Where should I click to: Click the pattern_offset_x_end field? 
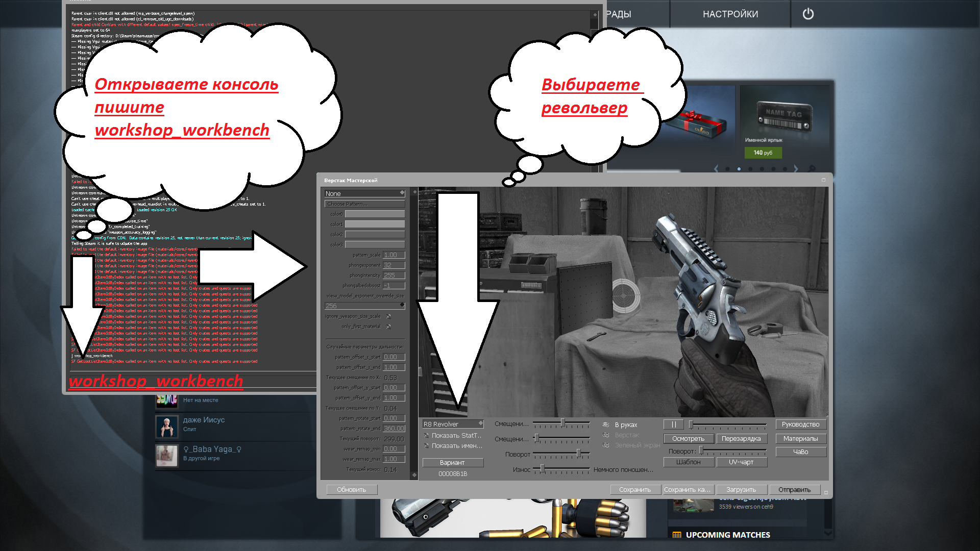point(394,367)
